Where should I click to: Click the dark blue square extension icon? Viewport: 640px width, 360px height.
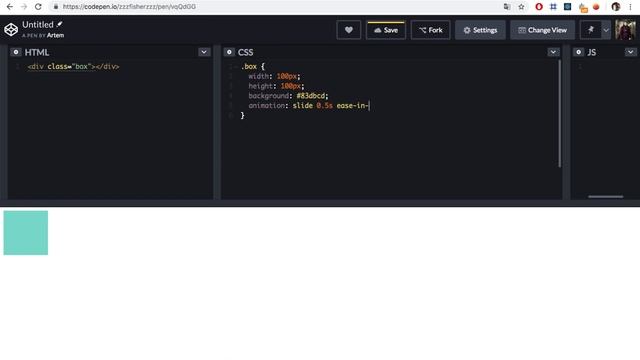tap(567, 7)
